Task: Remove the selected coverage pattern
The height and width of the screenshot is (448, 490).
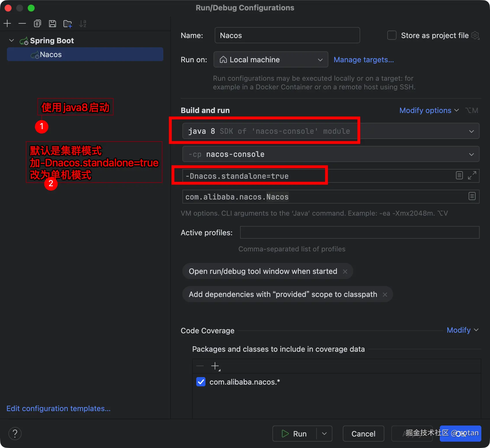Action: [200, 366]
